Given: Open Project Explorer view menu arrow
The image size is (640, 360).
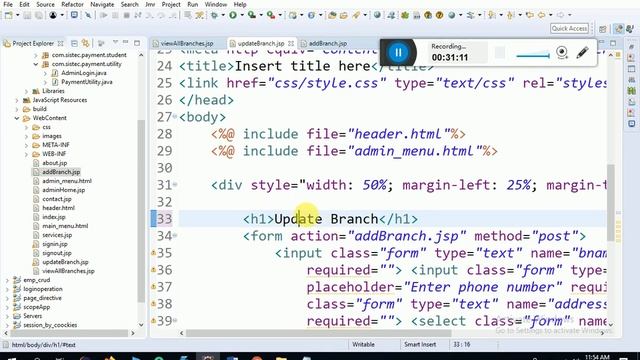Looking at the screenshot, I should click(115, 42).
